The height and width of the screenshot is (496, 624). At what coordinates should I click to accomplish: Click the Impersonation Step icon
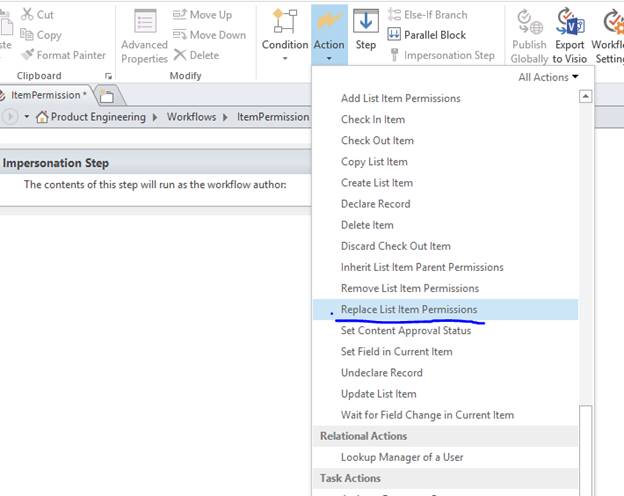coord(394,55)
